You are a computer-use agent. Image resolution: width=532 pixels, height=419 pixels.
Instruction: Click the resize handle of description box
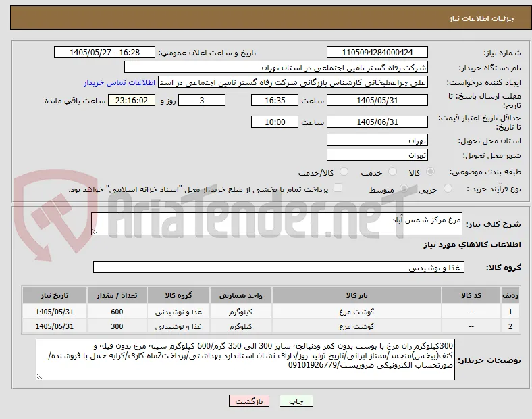coord(95,231)
